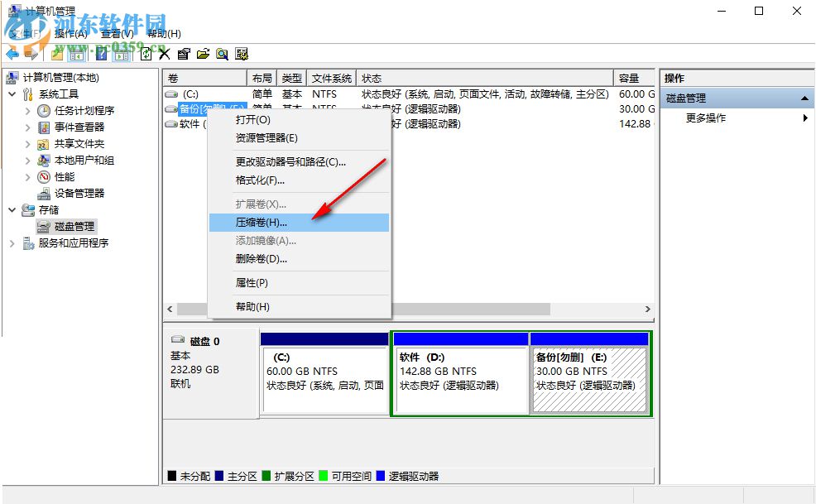Toggle the action pane visibility icon
816x504 pixels.
coord(121,54)
